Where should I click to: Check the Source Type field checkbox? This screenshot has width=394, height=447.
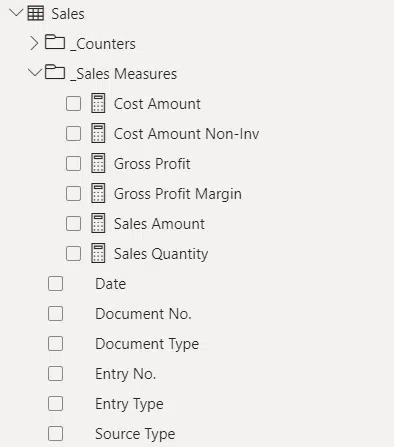click(x=55, y=434)
